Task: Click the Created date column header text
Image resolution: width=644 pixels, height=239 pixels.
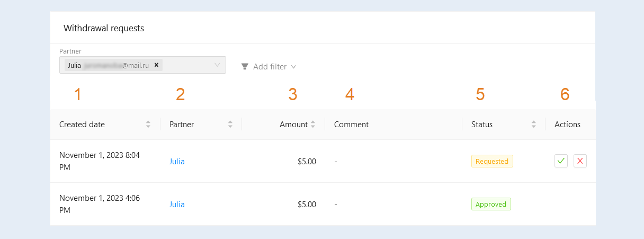Action: coord(82,125)
